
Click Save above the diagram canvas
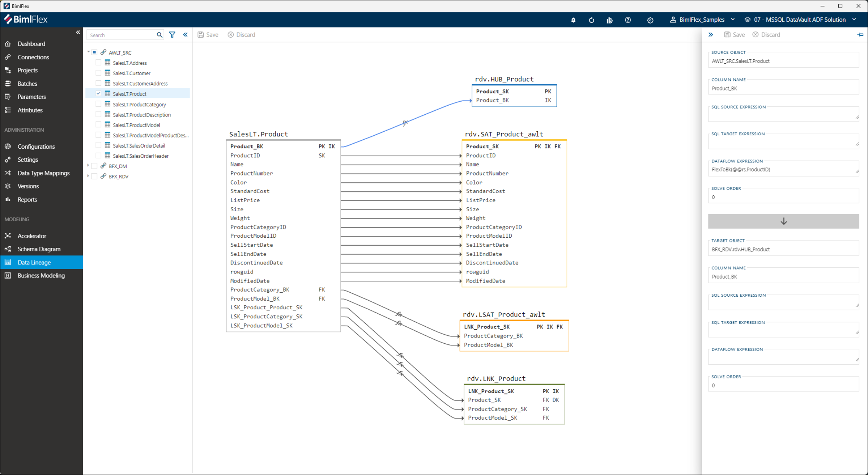208,34
